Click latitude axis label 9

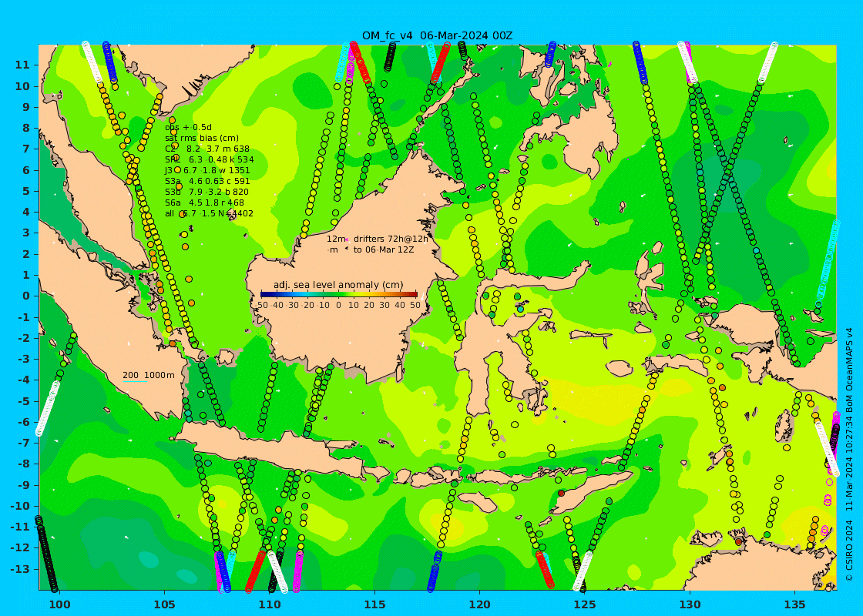[26, 107]
